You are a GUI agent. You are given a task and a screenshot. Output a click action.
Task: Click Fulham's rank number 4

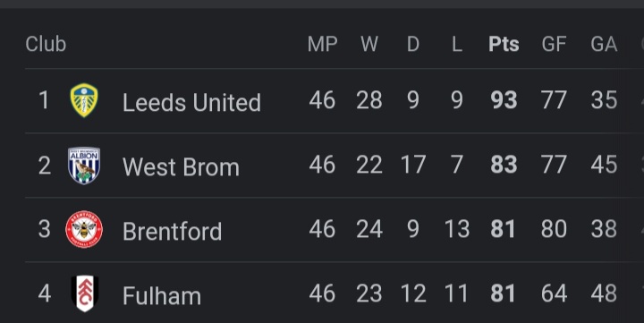pyautogui.click(x=45, y=293)
